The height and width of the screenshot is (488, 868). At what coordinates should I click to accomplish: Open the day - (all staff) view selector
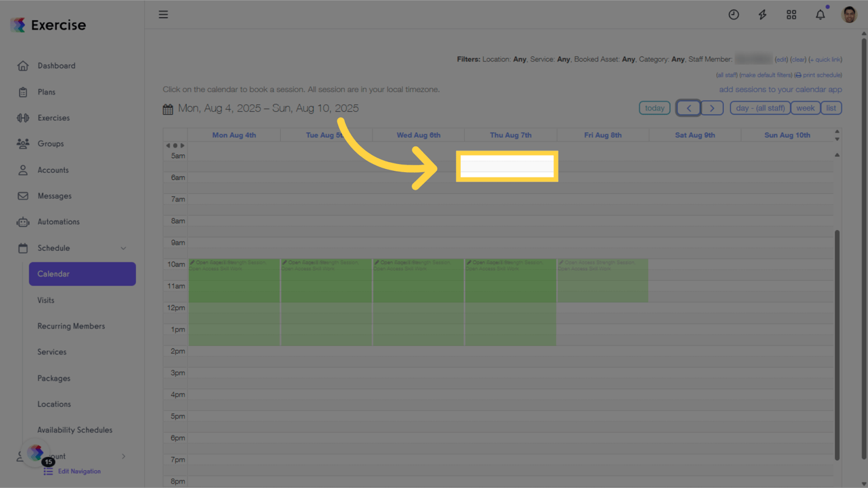tap(760, 107)
